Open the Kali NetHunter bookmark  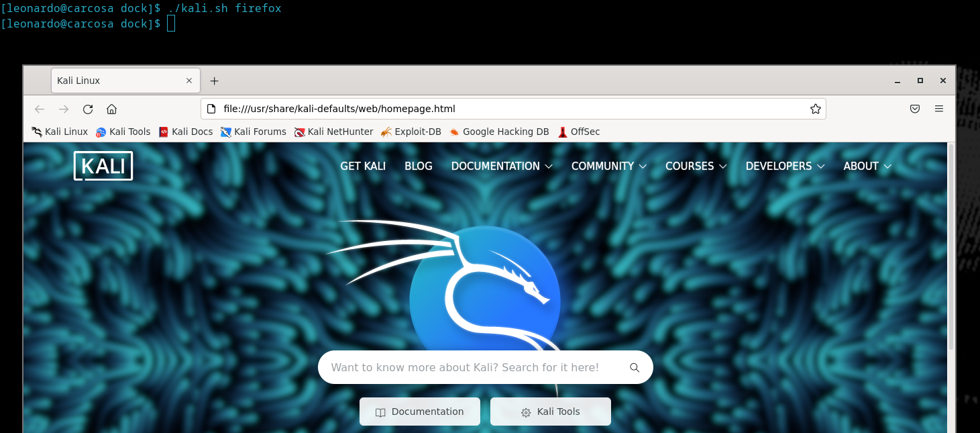333,132
